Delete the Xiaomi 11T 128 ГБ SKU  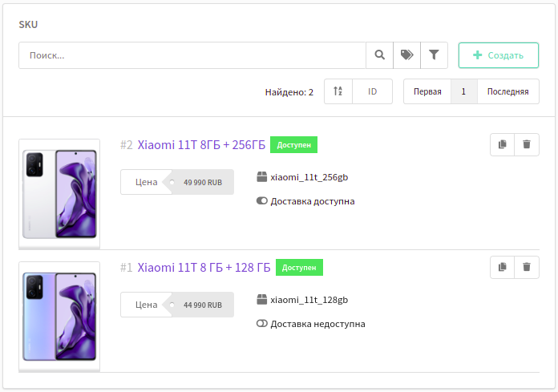pos(527,267)
